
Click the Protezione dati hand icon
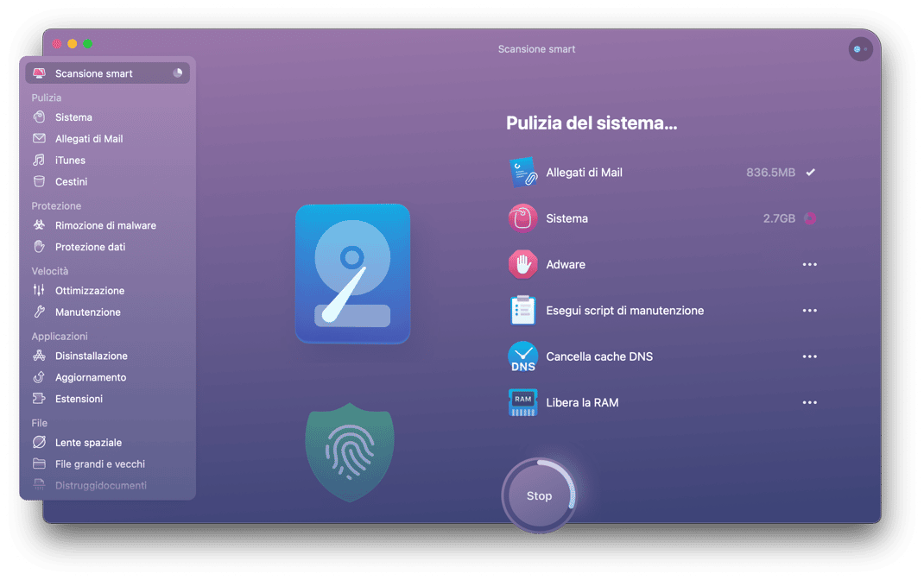[x=39, y=246]
